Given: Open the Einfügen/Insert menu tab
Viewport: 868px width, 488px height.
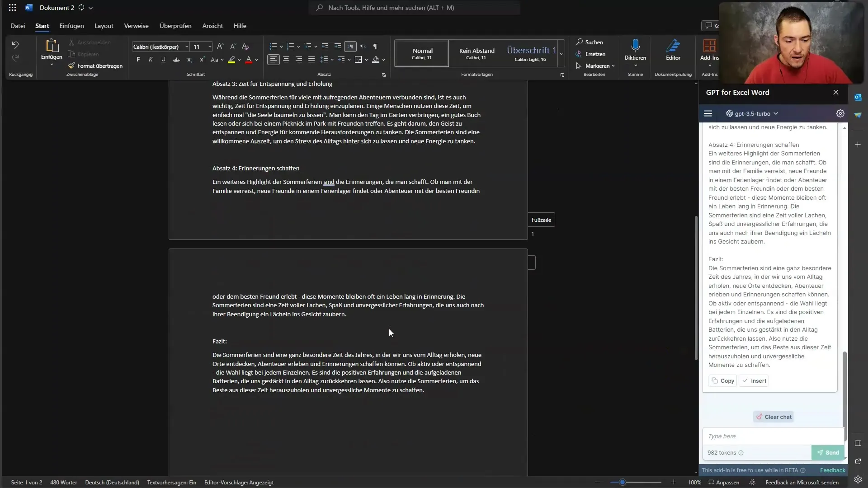Looking at the screenshot, I should (71, 26).
